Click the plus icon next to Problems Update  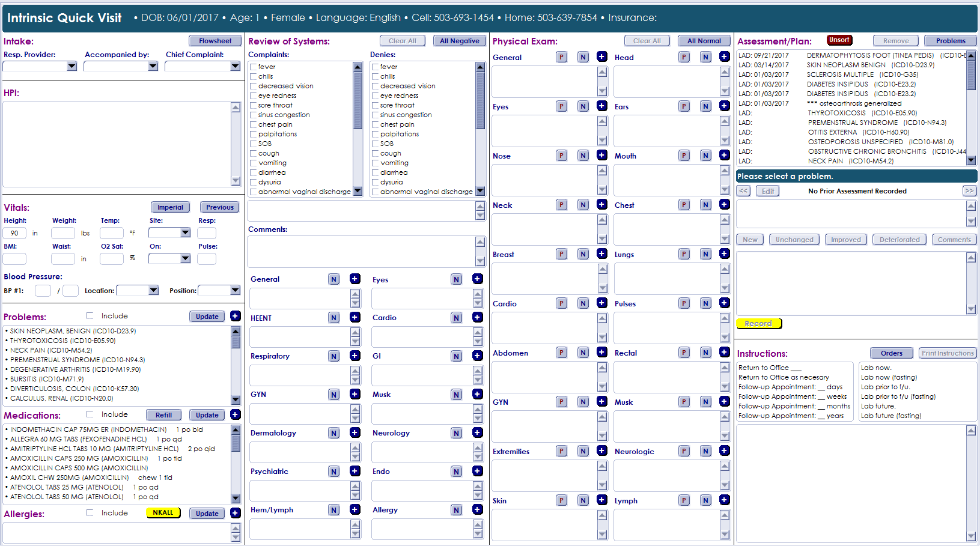[x=236, y=317]
